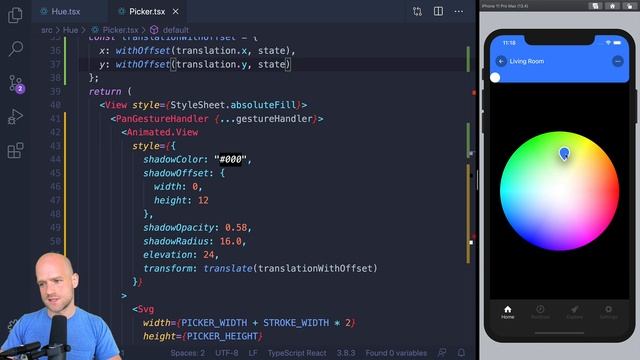Tap the blue picker pin on color wheel
Image resolution: width=640 pixels, height=360 pixels.
click(564, 154)
